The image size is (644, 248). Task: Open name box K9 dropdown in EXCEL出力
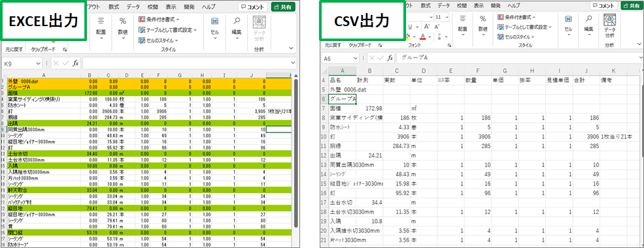[38, 63]
